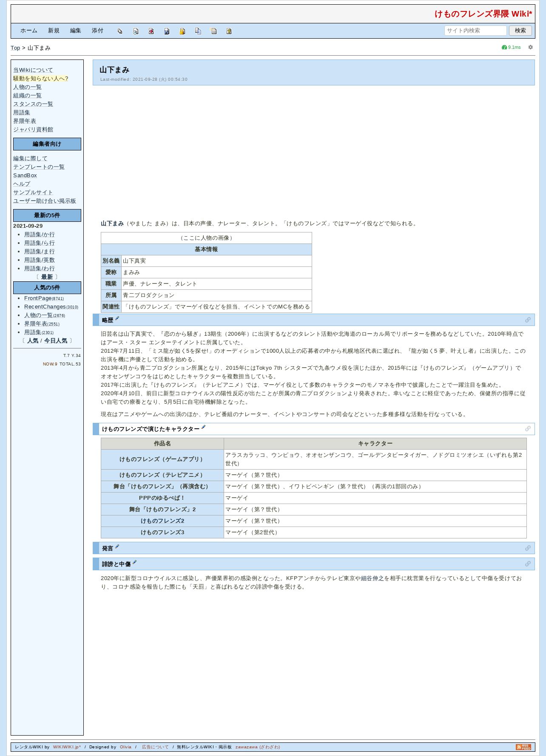Viewport: 546px width, 756px height.
Task: Click the gear settings icon near breadcrumb
Action: pyautogui.click(x=530, y=47)
